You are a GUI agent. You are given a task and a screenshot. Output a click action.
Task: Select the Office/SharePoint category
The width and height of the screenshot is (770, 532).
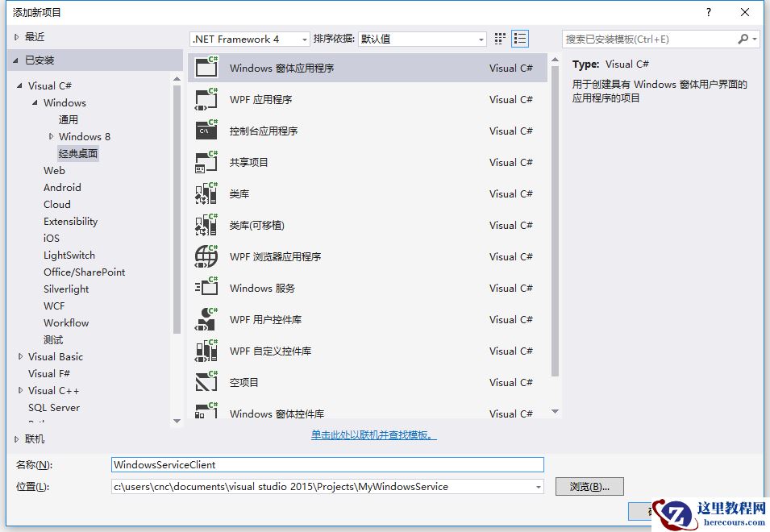coord(85,272)
